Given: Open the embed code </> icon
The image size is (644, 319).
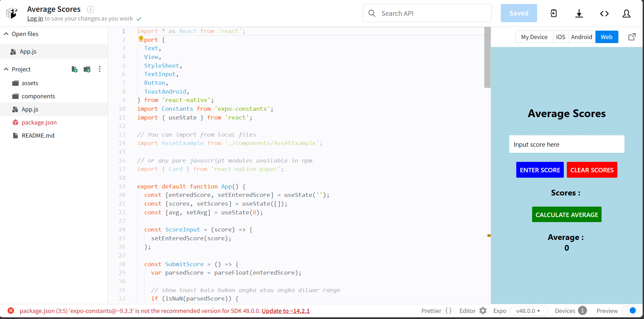Looking at the screenshot, I should click(x=604, y=13).
